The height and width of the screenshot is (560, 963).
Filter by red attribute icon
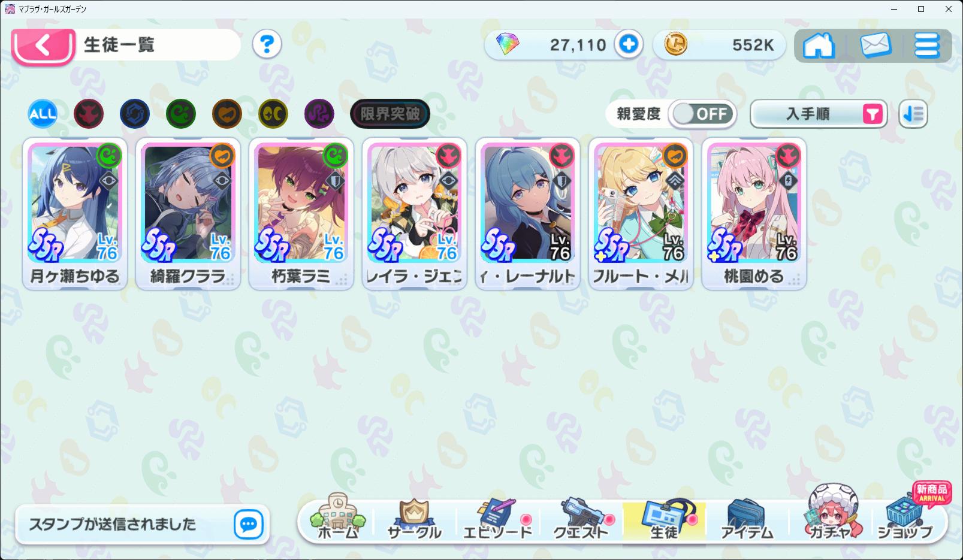[89, 114]
